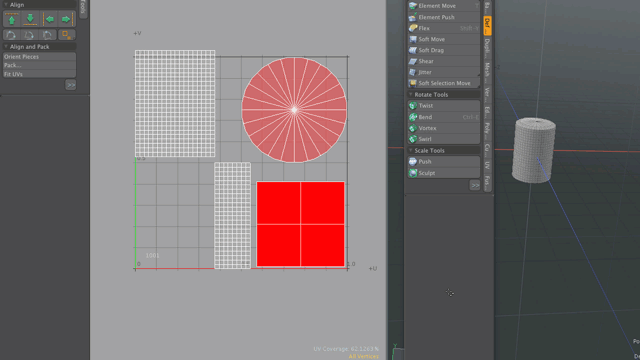Select the Sculpt tool
This screenshot has height=360, width=640.
[443, 173]
